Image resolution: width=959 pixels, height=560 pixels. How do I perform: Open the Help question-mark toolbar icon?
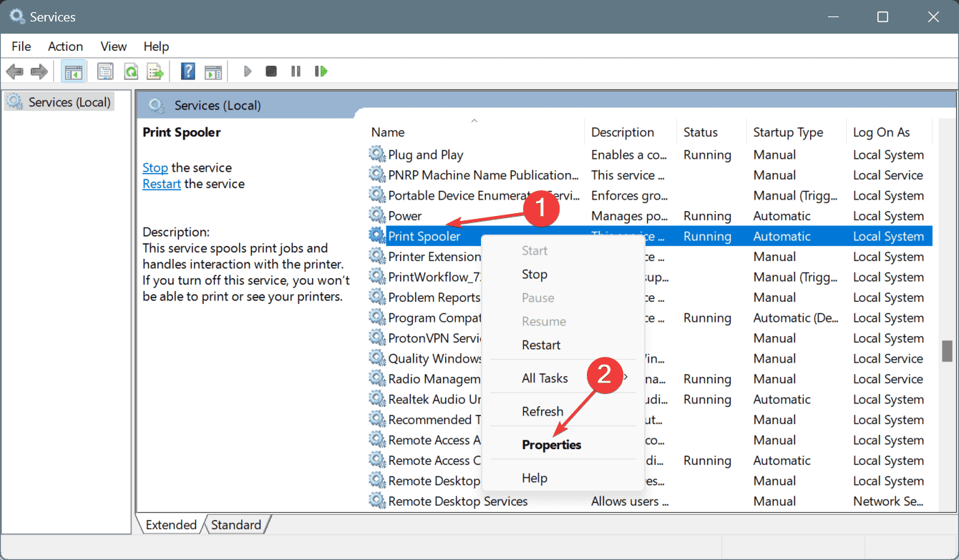point(188,72)
